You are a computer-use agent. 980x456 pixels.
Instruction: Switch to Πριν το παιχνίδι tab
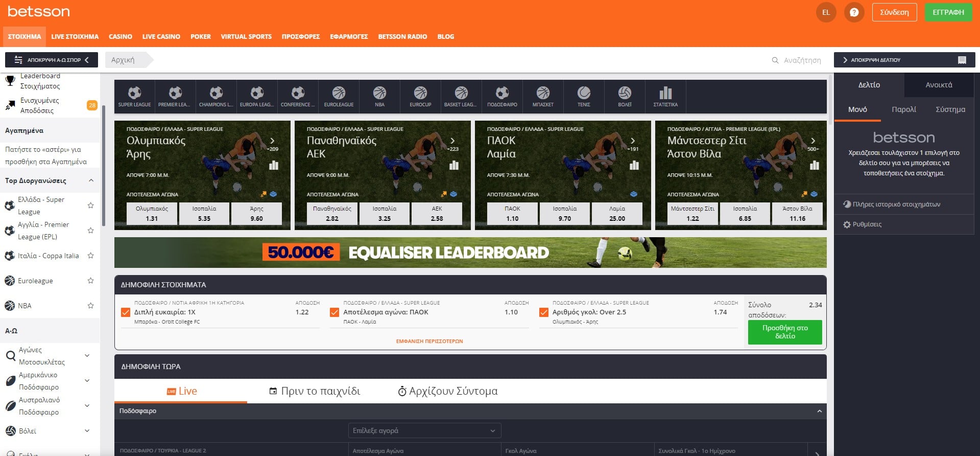(x=315, y=391)
